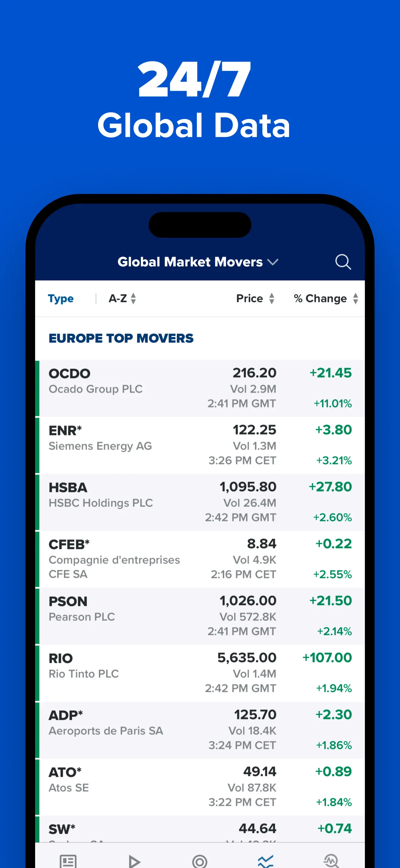Tap the video play tab icon

click(134, 861)
